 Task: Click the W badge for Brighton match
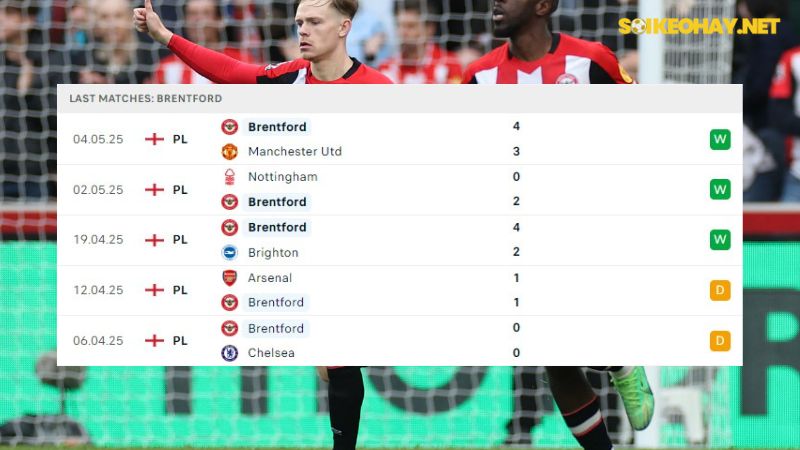click(720, 240)
